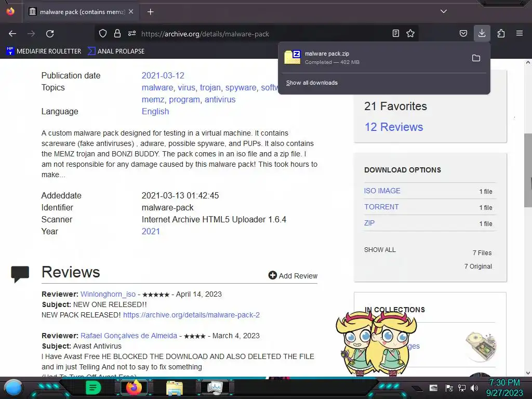Screen dimensions: 532x399
Task: Open the green notes taskbar app
Action: click(93, 388)
